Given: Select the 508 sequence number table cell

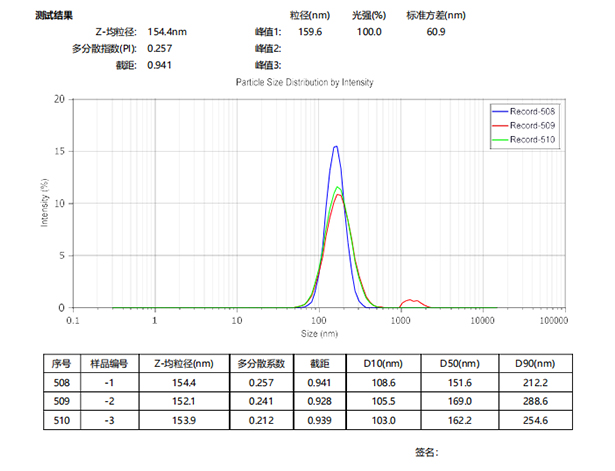Looking at the screenshot, I should pyautogui.click(x=63, y=381).
